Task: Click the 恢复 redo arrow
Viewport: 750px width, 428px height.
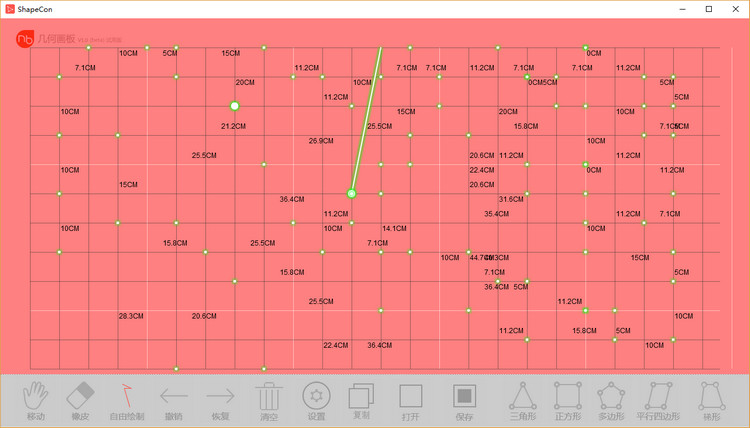Action: pos(221,403)
